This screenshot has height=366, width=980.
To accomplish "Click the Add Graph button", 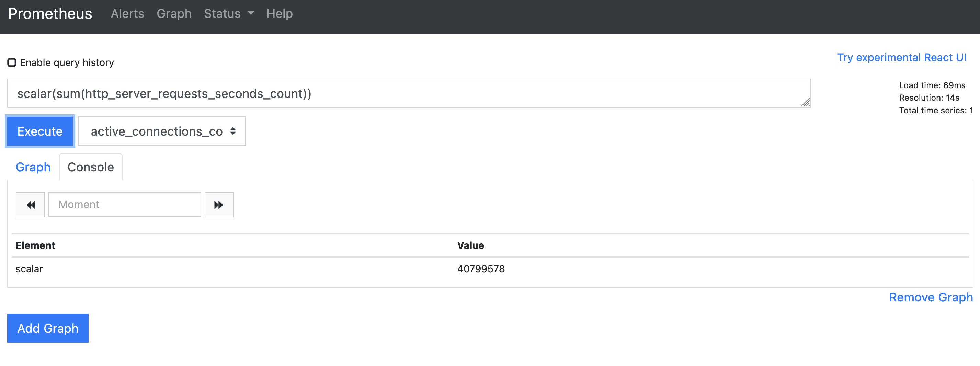I will pyautogui.click(x=48, y=328).
